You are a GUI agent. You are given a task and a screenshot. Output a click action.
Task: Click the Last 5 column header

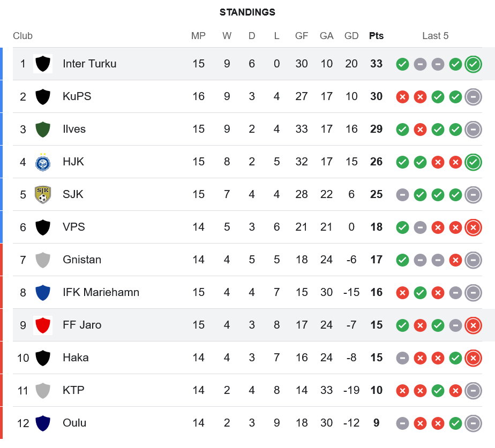point(435,36)
